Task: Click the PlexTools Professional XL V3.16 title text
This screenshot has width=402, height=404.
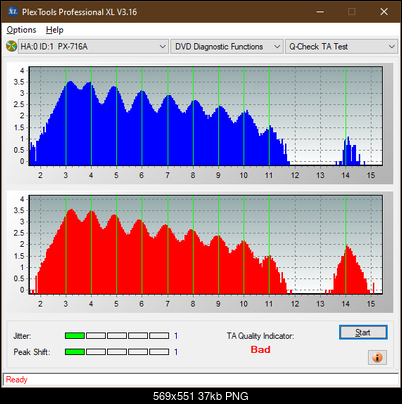Action: point(79,12)
